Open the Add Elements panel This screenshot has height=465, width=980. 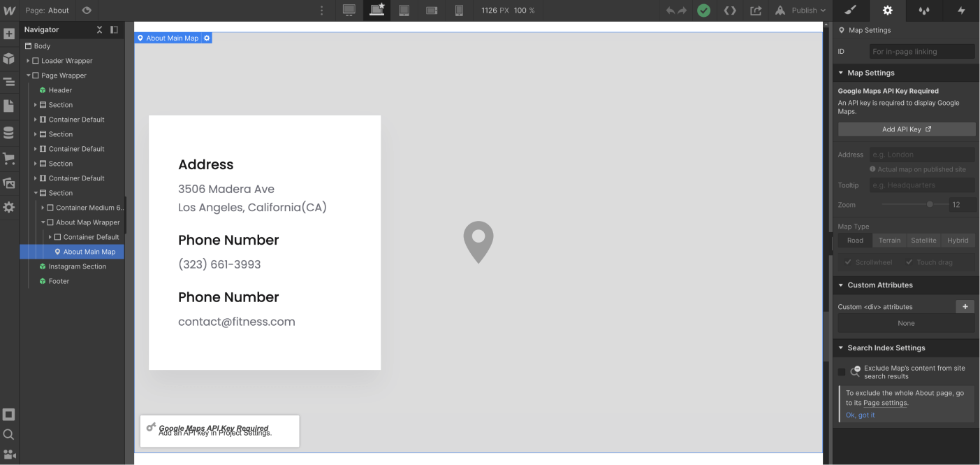[x=10, y=33]
